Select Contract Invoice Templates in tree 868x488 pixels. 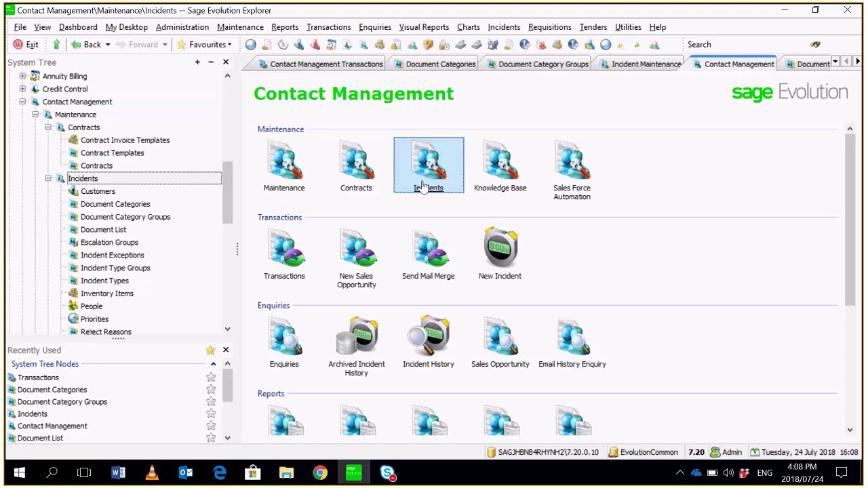125,140
